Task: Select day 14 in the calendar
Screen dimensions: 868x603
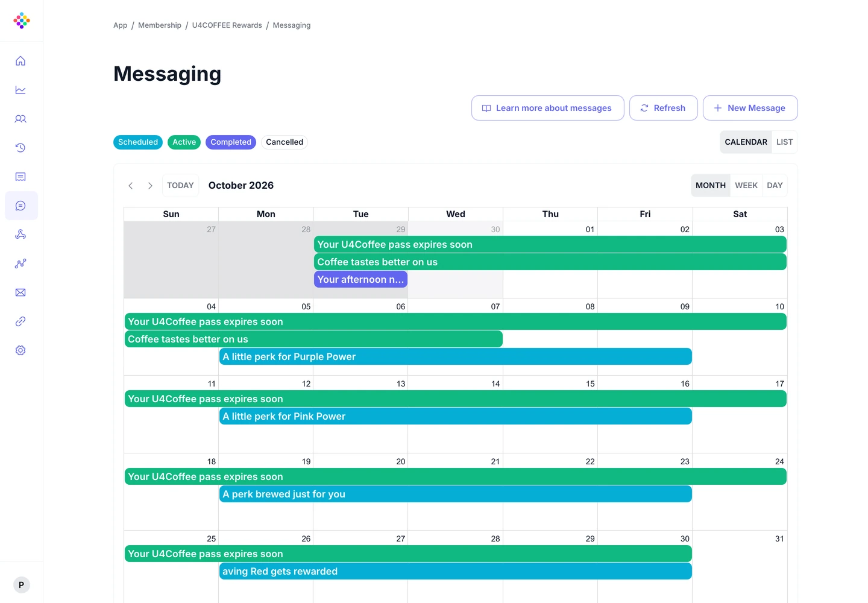Action: [x=495, y=384]
